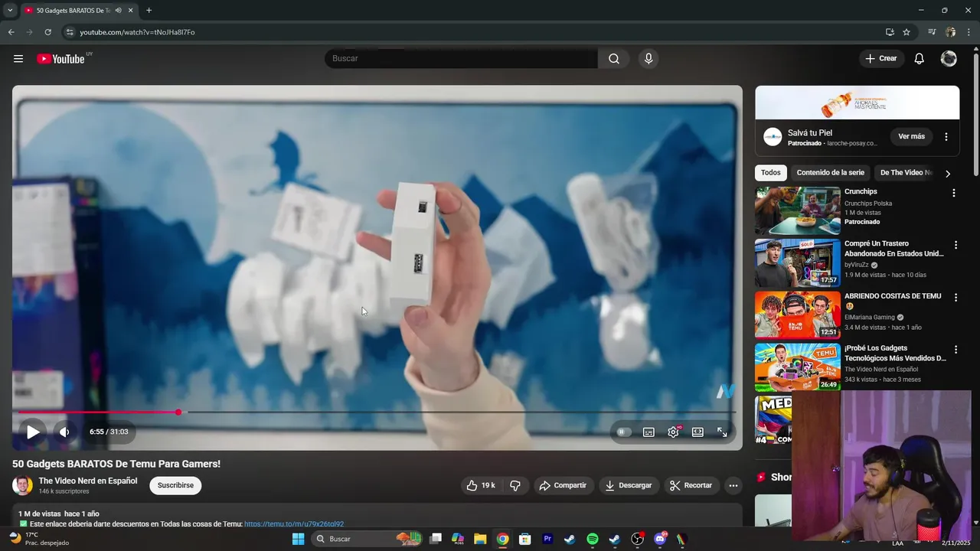Click the Recortar clip button
Image resolution: width=980 pixels, height=551 pixels.
[691, 485]
